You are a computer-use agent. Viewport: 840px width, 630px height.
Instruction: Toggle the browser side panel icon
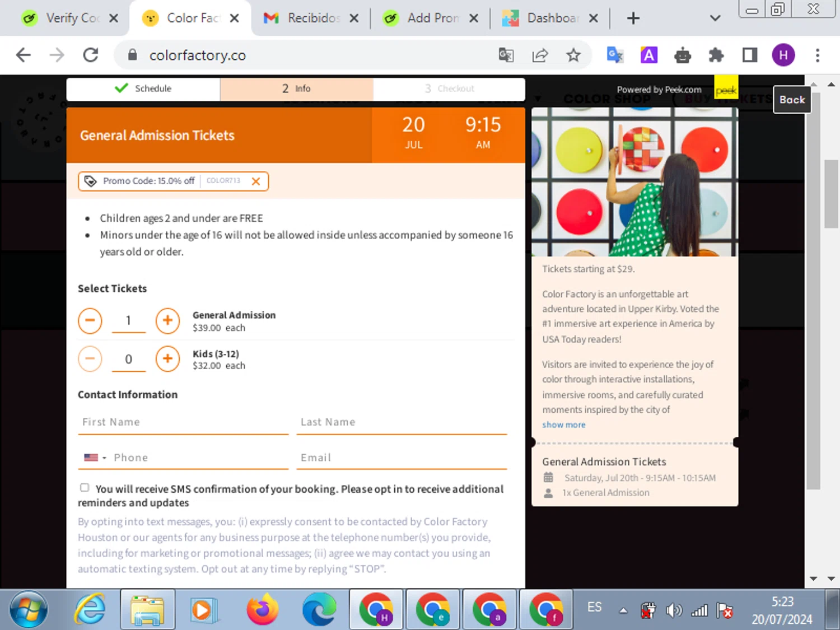click(749, 55)
